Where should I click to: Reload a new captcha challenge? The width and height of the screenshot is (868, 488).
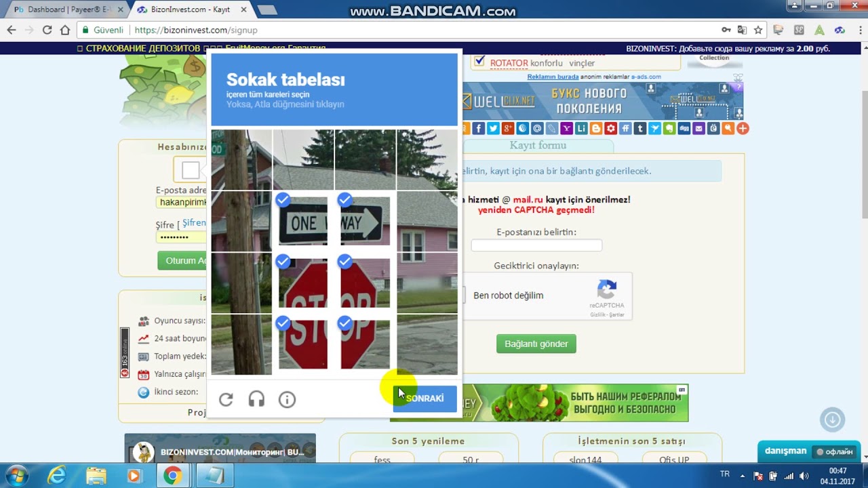pos(226,400)
